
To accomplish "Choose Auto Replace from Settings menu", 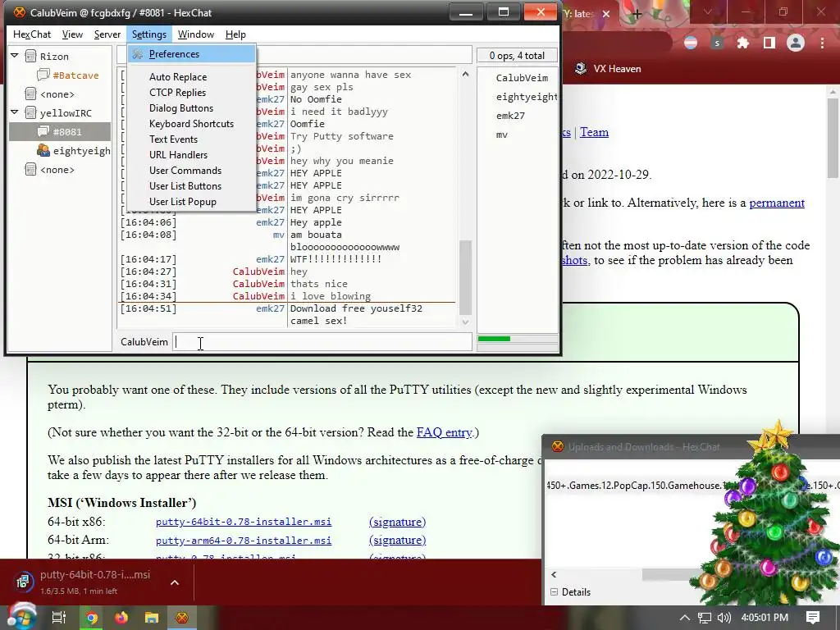I will 178,77.
